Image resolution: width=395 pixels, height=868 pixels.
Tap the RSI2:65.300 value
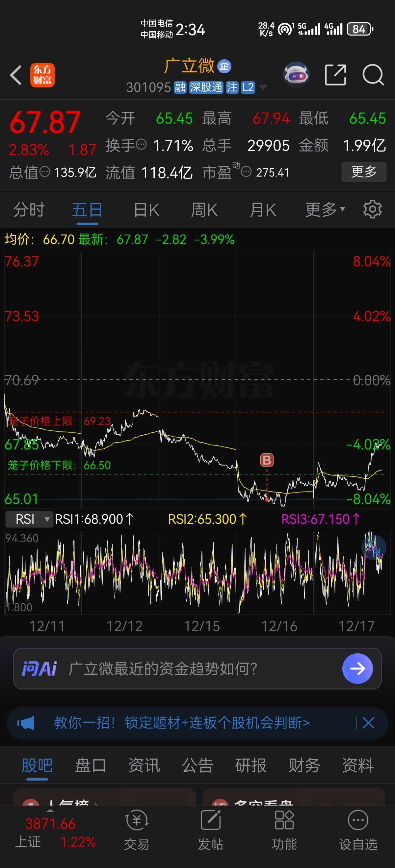[x=207, y=519]
